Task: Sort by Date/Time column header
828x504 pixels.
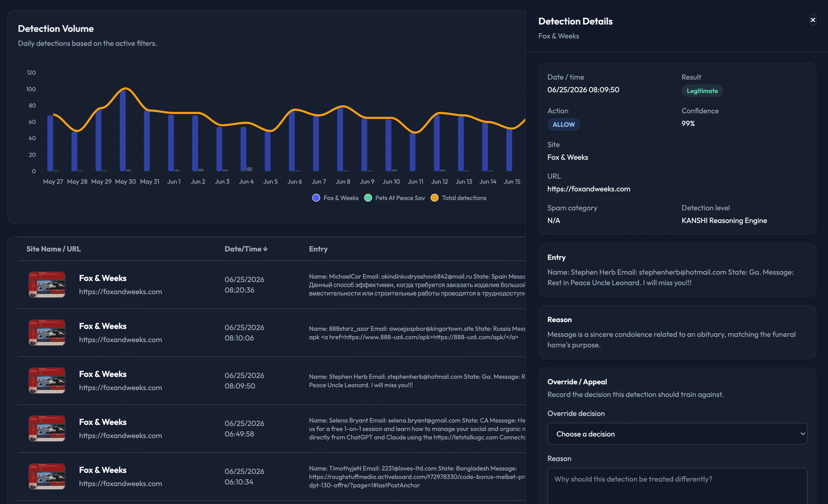Action: 246,249
